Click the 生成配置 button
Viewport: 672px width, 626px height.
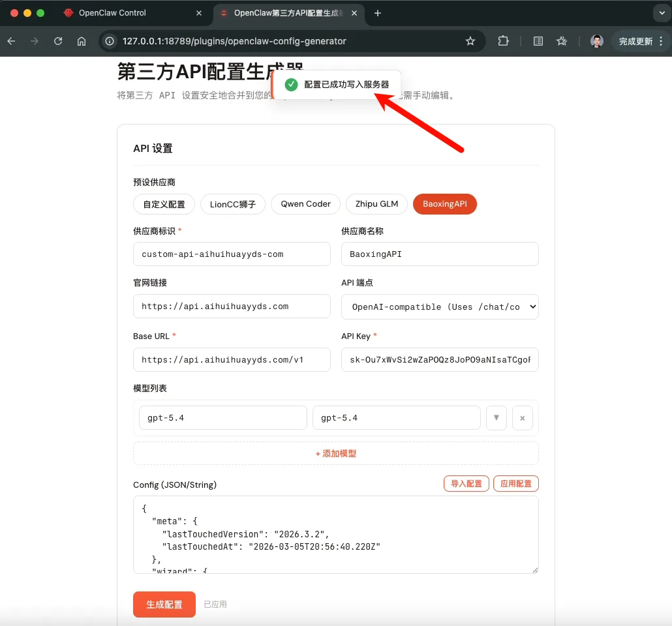[164, 604]
